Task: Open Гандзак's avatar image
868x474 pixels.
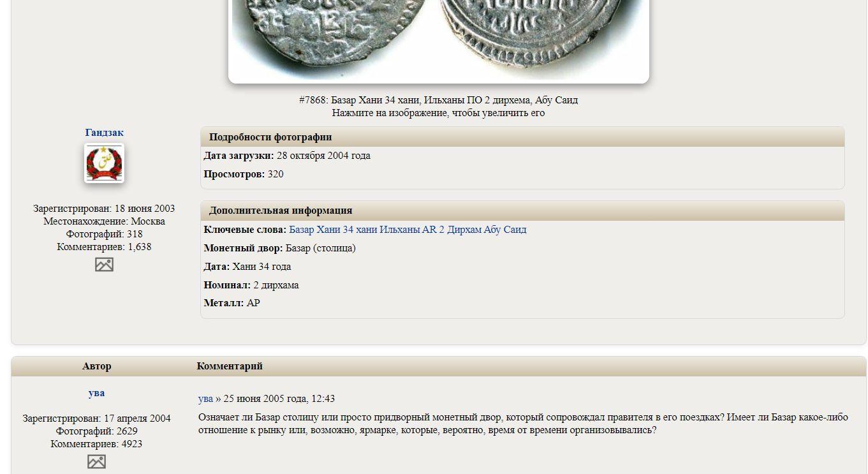Action: tap(104, 163)
